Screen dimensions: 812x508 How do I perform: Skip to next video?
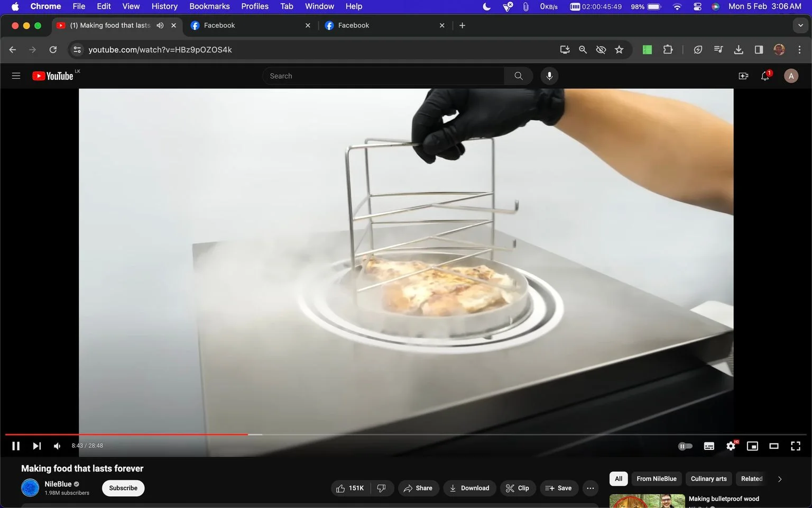tap(36, 446)
